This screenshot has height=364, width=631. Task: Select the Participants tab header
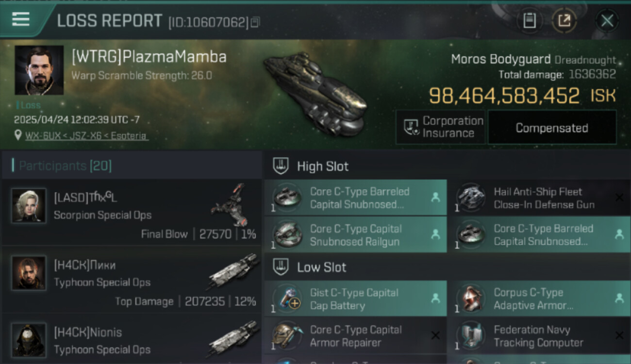click(x=65, y=166)
